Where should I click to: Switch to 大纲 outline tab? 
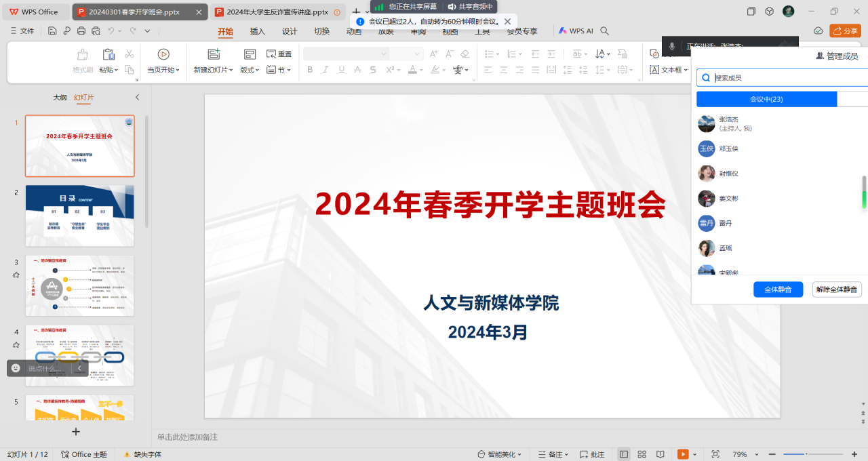pos(60,98)
